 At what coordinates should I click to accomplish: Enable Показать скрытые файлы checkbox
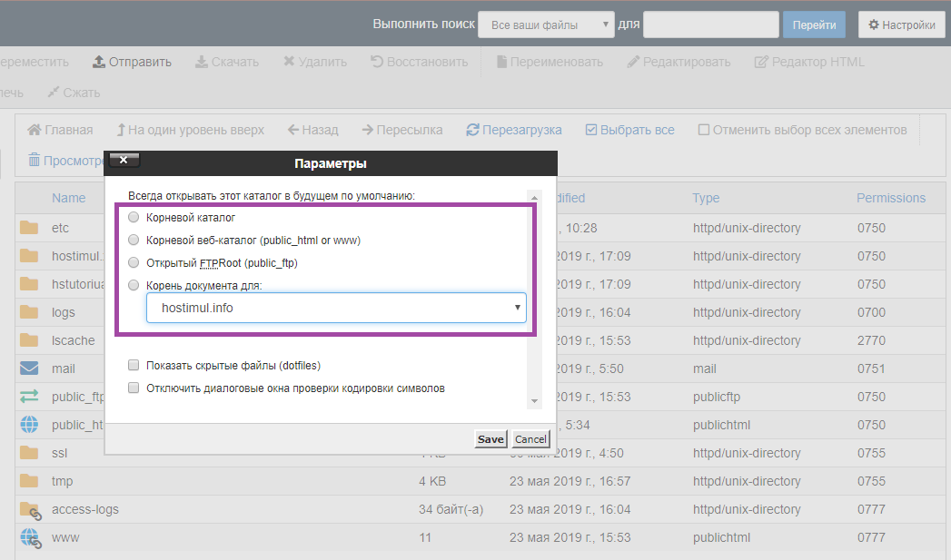click(x=134, y=366)
